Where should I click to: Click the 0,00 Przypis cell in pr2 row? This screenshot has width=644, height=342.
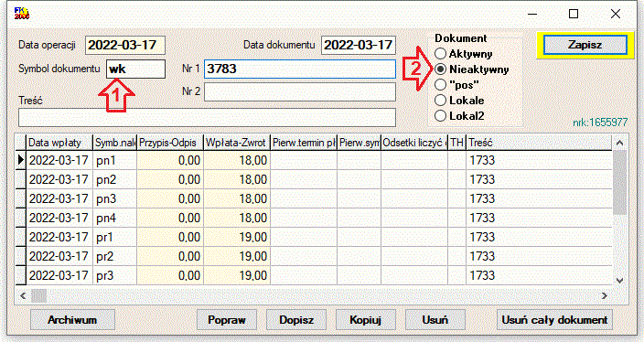(x=170, y=256)
